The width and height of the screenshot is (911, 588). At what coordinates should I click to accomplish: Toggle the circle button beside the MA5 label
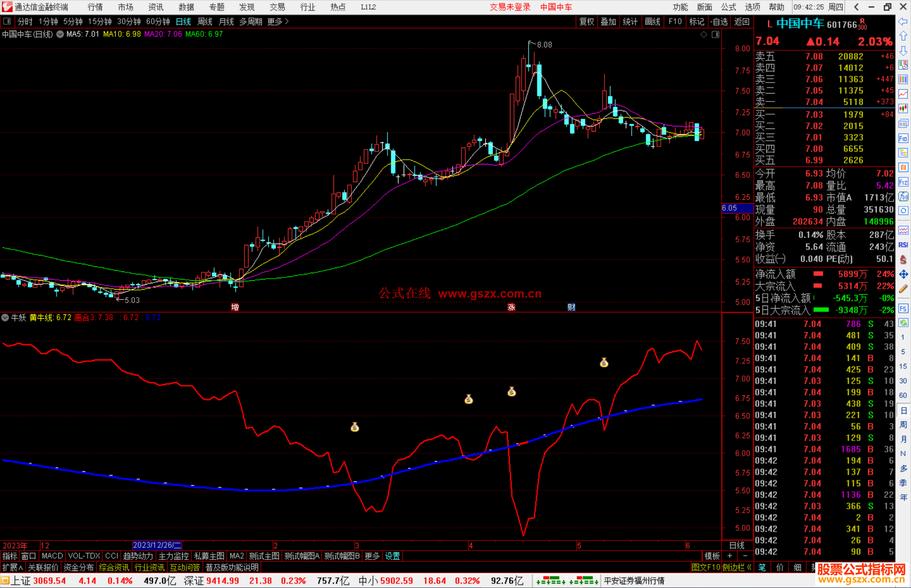[x=60, y=34]
